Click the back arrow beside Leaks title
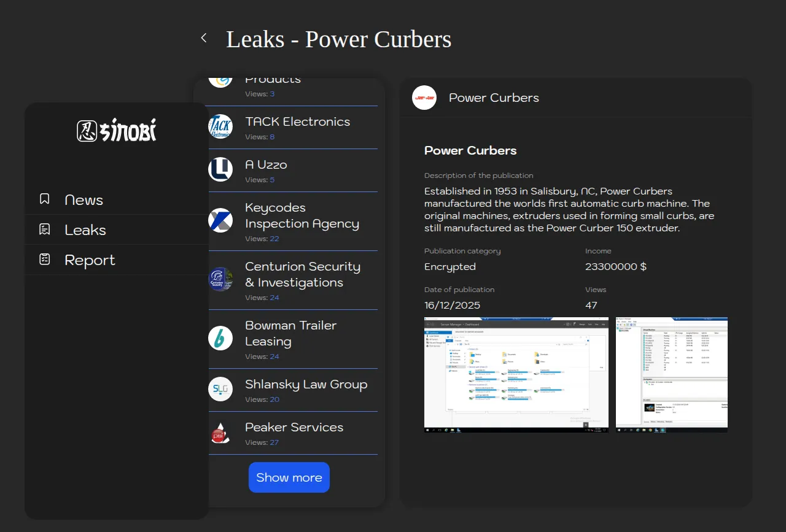Image resolution: width=786 pixels, height=532 pixels. (x=204, y=38)
